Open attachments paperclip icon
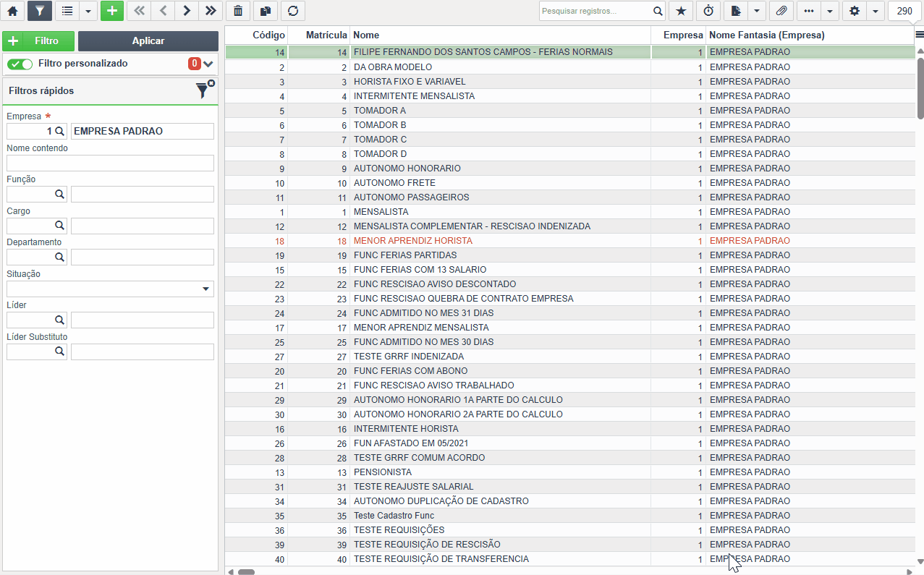 click(x=781, y=11)
